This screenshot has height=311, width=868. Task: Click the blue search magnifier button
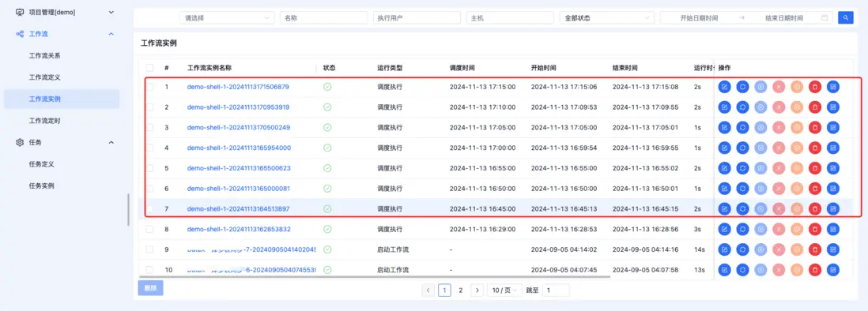pyautogui.click(x=846, y=17)
